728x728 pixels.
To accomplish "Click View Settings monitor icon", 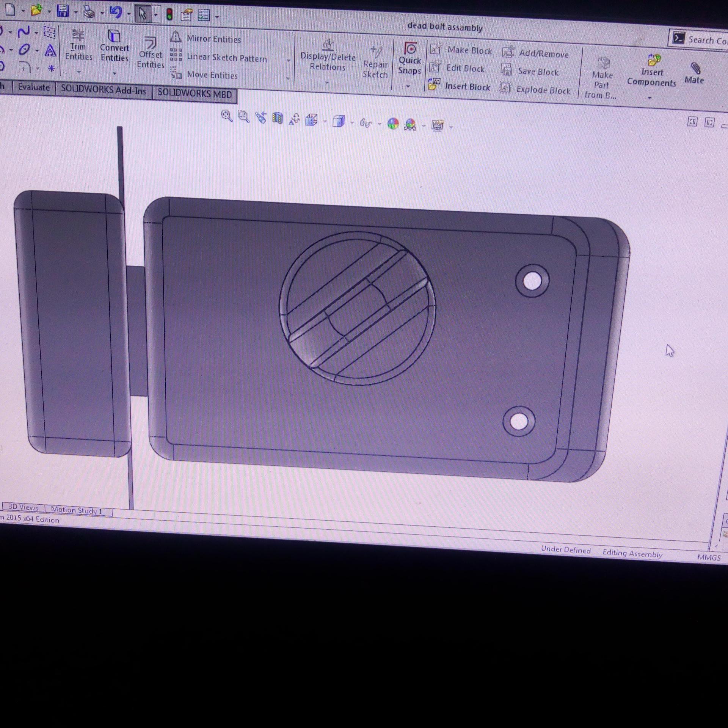I will click(x=438, y=126).
